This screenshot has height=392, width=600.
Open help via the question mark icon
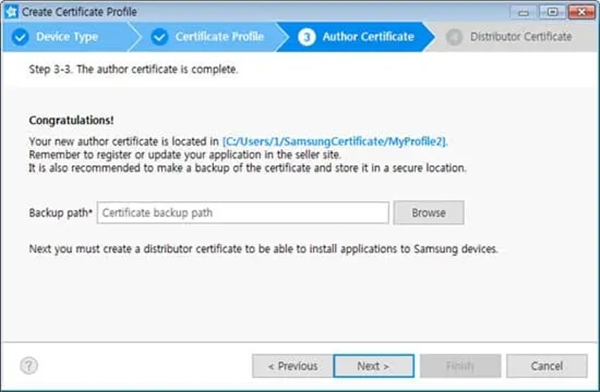tap(29, 366)
